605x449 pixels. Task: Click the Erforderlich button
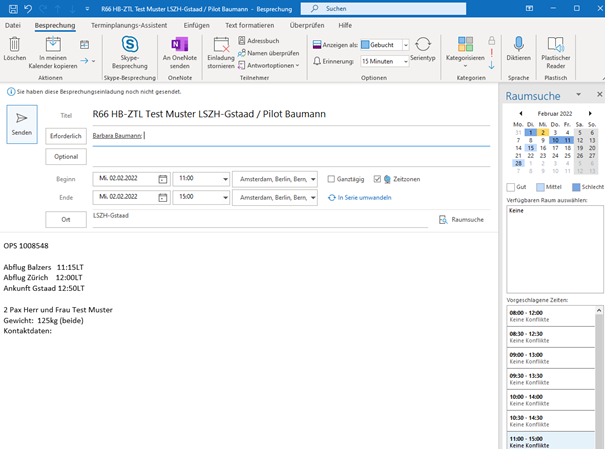65,135
